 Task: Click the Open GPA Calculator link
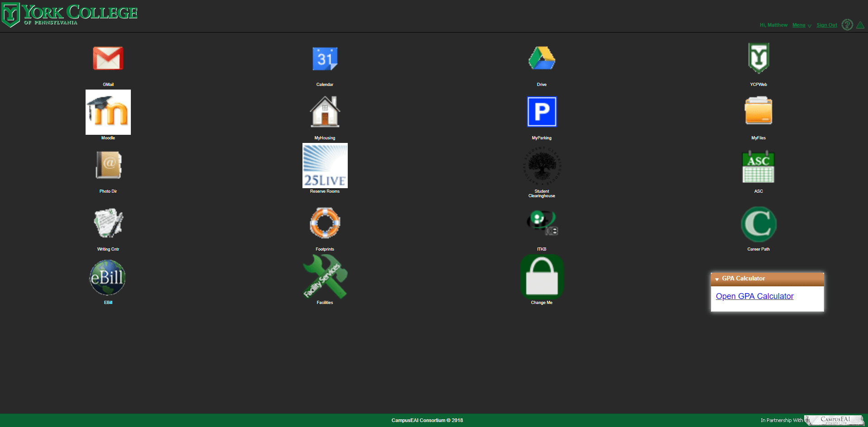pyautogui.click(x=755, y=296)
